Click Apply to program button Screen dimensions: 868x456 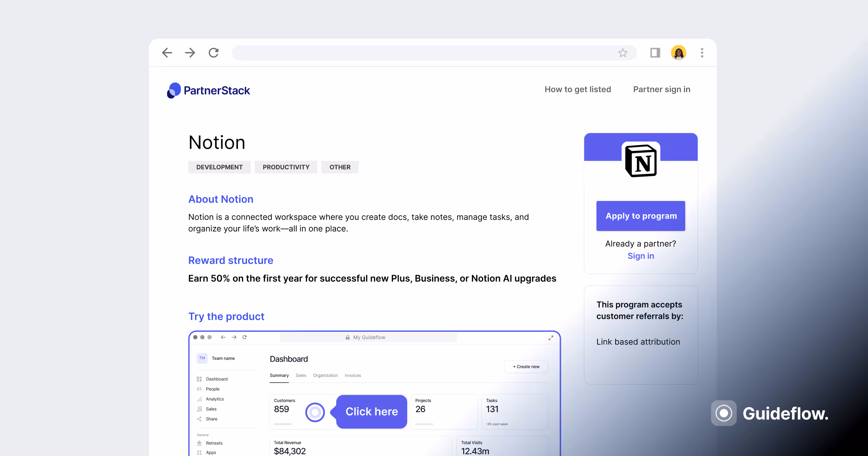tap(641, 216)
